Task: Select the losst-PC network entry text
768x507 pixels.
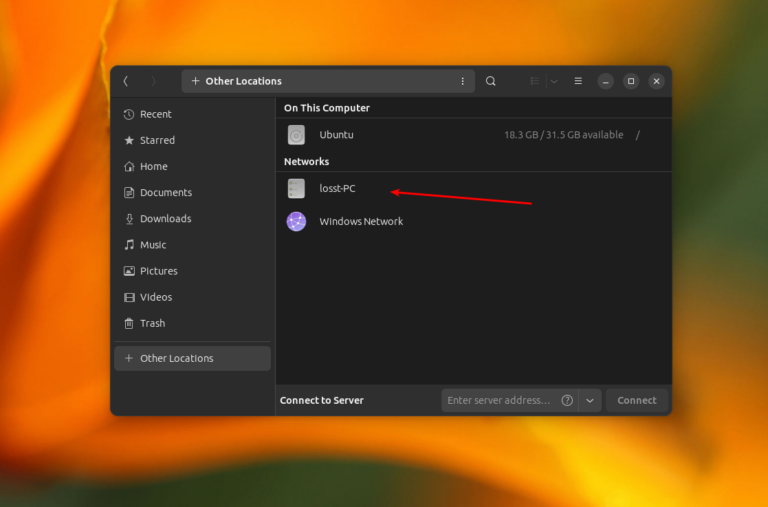Action: click(337, 189)
